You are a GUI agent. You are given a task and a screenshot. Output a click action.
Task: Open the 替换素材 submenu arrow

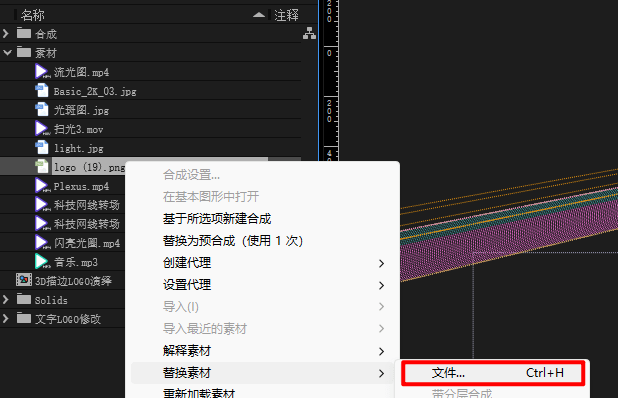381,373
